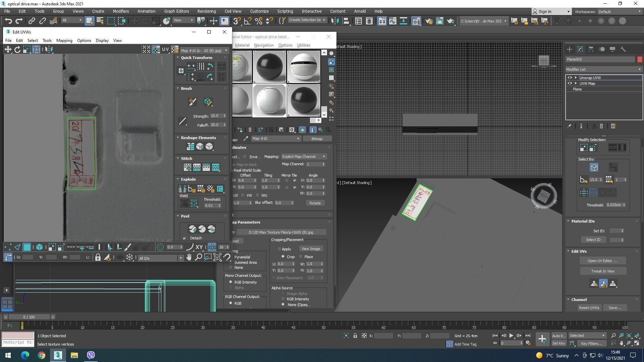Open Map #10 texture dropdown in UV editor
This screenshot has height=362, width=644.
(x=204, y=50)
